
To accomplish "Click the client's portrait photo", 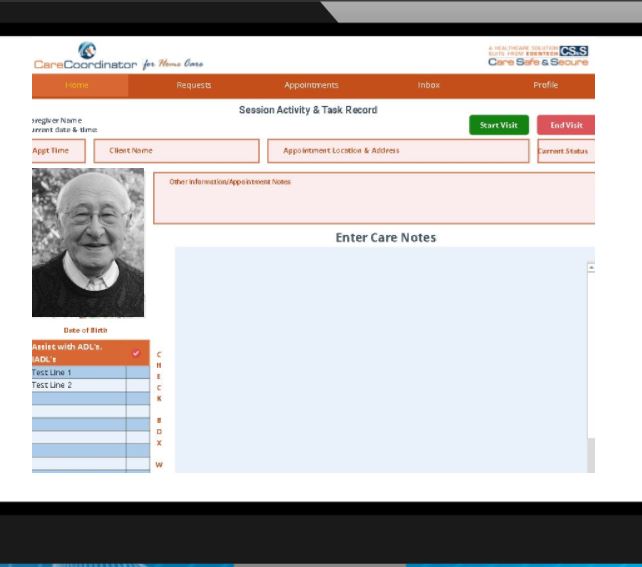I will click(x=88, y=242).
